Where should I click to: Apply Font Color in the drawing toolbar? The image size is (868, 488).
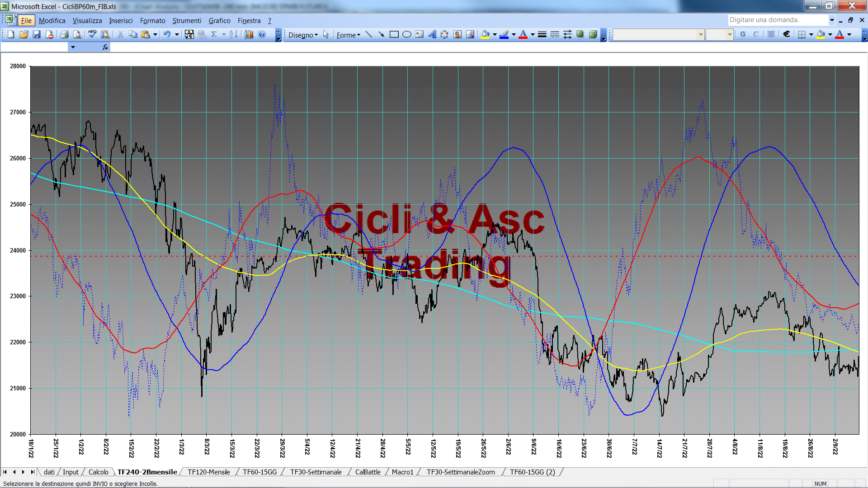[x=523, y=34]
